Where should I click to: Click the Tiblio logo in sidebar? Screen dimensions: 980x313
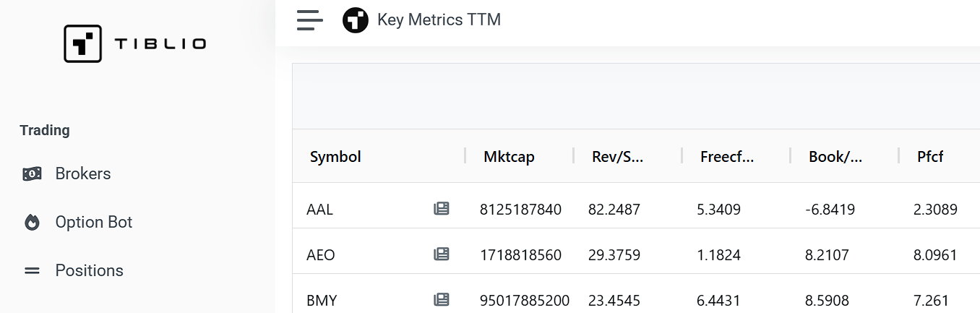click(x=135, y=43)
